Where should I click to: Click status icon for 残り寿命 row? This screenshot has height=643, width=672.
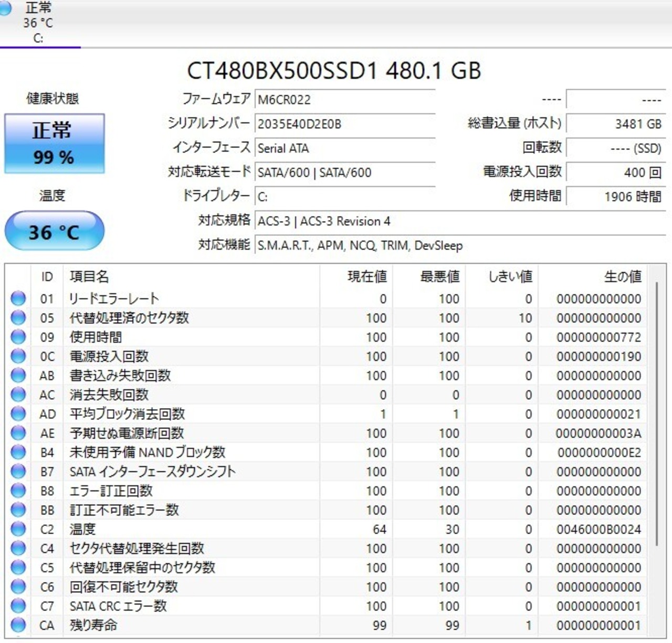pyautogui.click(x=18, y=625)
